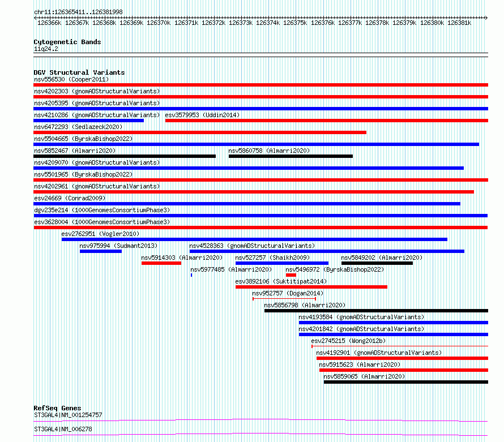The width and height of the screenshot is (504, 442).
Task: Select the red bar under nsv5914303
Action: (161, 263)
